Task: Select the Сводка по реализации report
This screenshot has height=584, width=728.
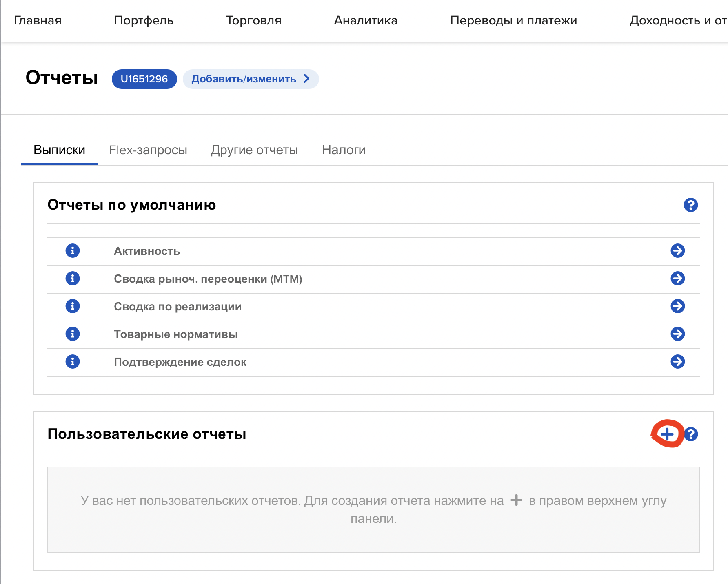Action: pos(178,307)
